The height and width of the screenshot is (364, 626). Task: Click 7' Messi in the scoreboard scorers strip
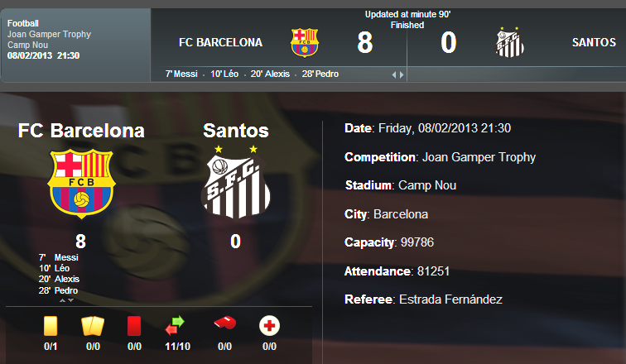(x=181, y=74)
